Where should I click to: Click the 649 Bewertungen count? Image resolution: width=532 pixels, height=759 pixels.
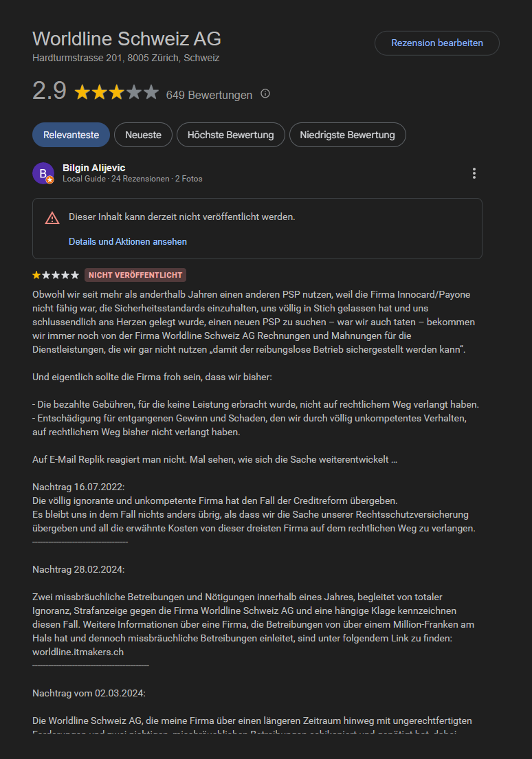pos(209,95)
